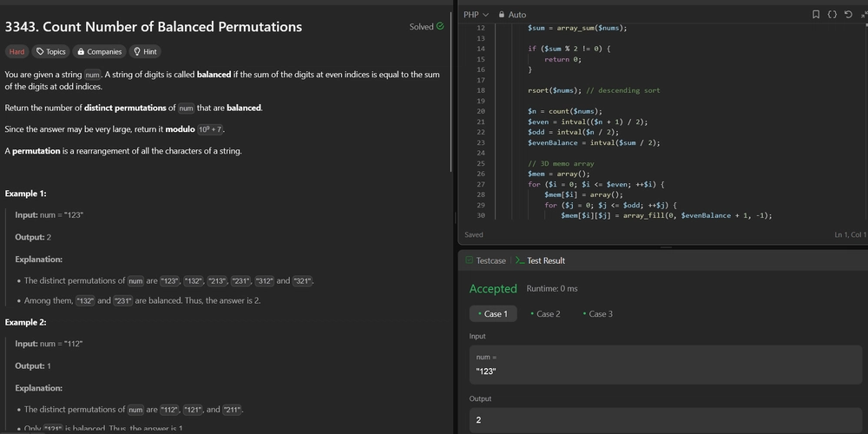Screen dimensions: 868x434
Task: Click the problem title 3343 heading
Action: pos(154,27)
